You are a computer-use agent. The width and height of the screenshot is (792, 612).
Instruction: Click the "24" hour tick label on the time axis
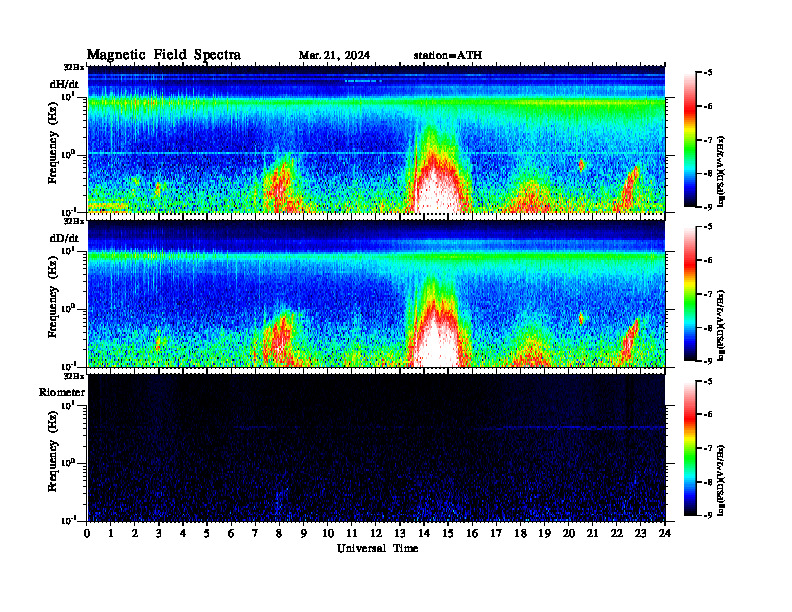pyautogui.click(x=665, y=534)
